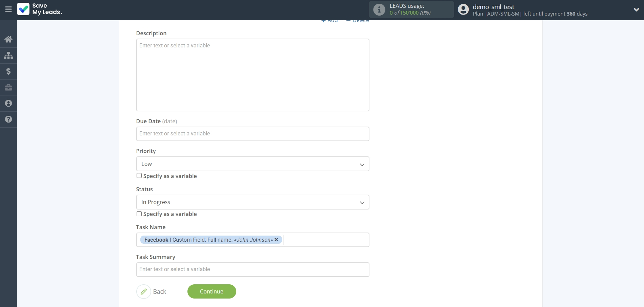644x307 pixels.
Task: Go to the Home page icon
Action: point(8,39)
